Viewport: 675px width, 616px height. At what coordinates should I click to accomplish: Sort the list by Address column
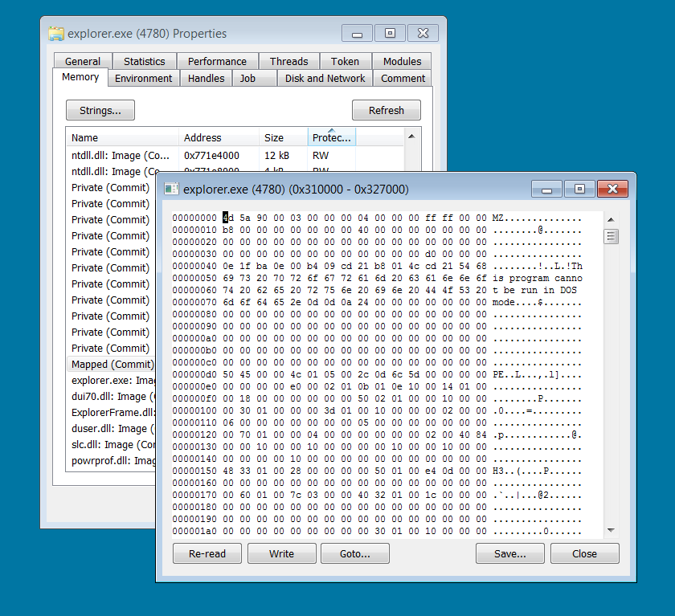pyautogui.click(x=219, y=137)
